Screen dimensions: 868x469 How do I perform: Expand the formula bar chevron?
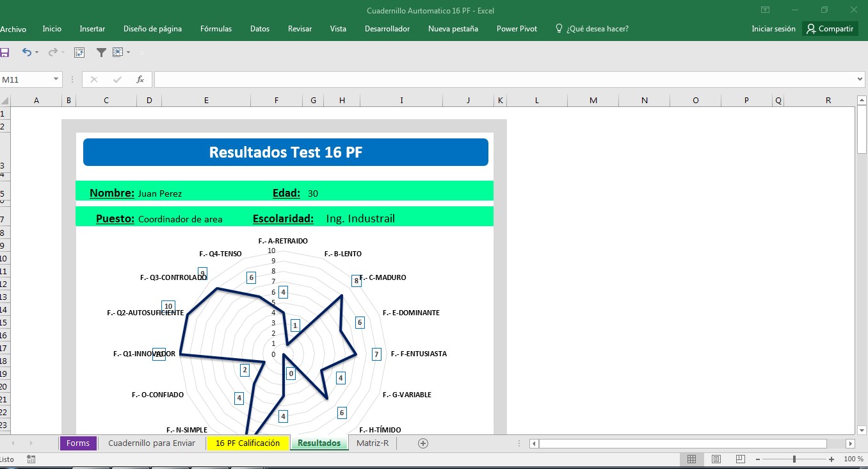coord(860,79)
